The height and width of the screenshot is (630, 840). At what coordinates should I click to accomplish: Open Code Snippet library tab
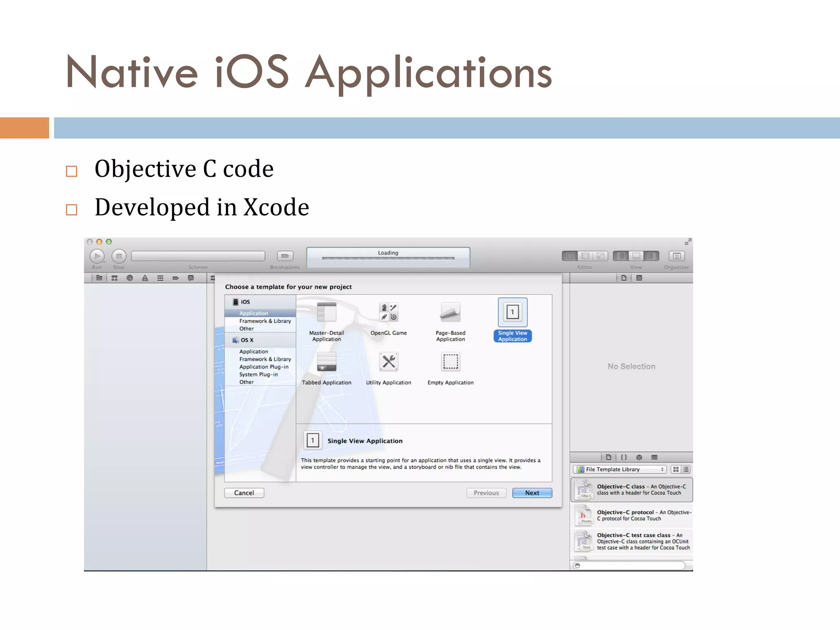click(x=624, y=457)
